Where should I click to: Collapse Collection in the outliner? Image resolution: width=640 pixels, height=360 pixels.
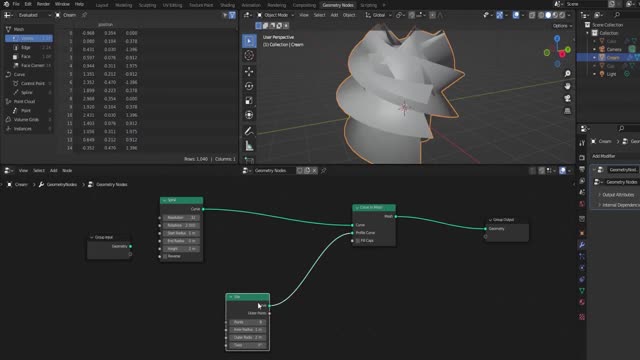point(588,33)
